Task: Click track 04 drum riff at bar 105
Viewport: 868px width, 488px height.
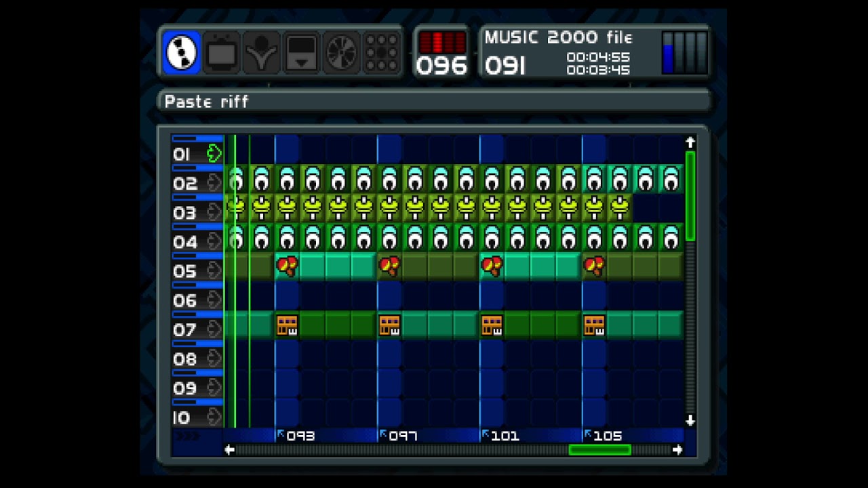Action: point(594,237)
